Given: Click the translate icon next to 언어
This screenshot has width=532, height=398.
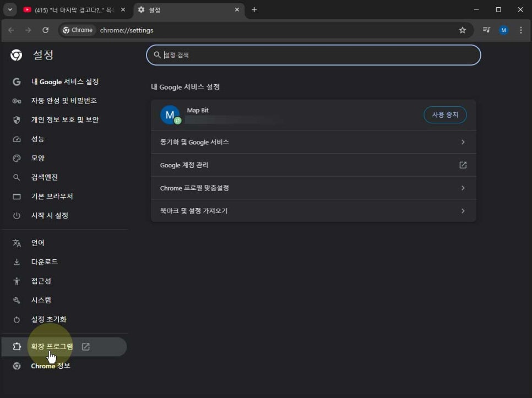Looking at the screenshot, I should 17,243.
